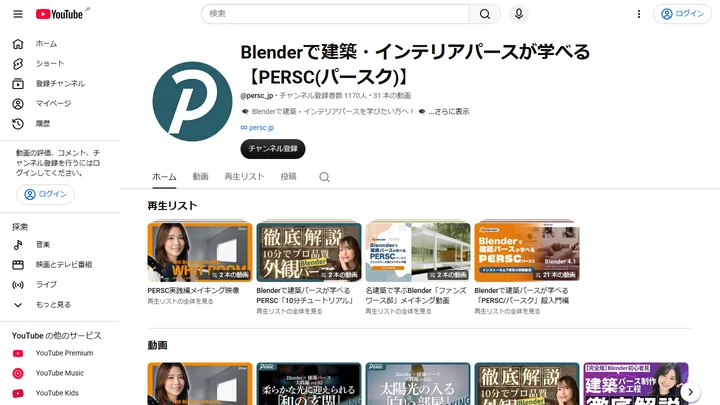Viewport: 720px width, 405px height.
Task: Click the 名建築で学ぶBlender playlist title
Action: pos(416,296)
